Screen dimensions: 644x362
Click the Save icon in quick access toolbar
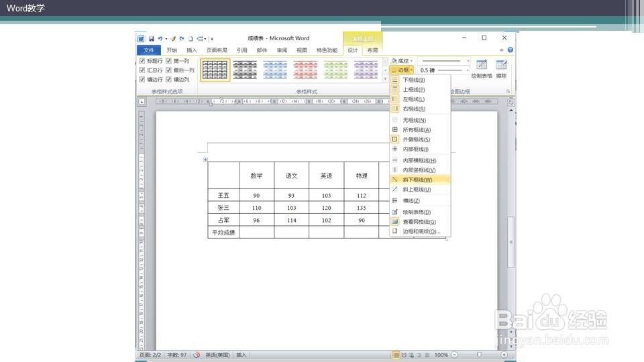(x=151, y=39)
